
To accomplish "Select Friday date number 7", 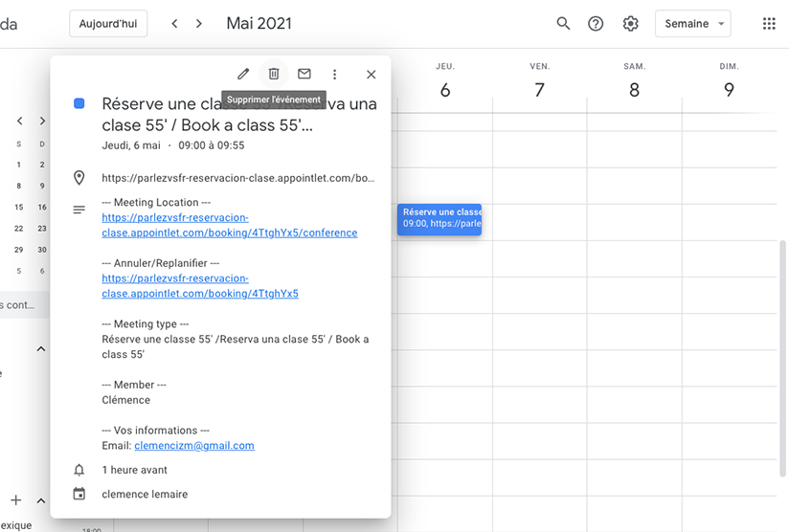I will tap(539, 91).
